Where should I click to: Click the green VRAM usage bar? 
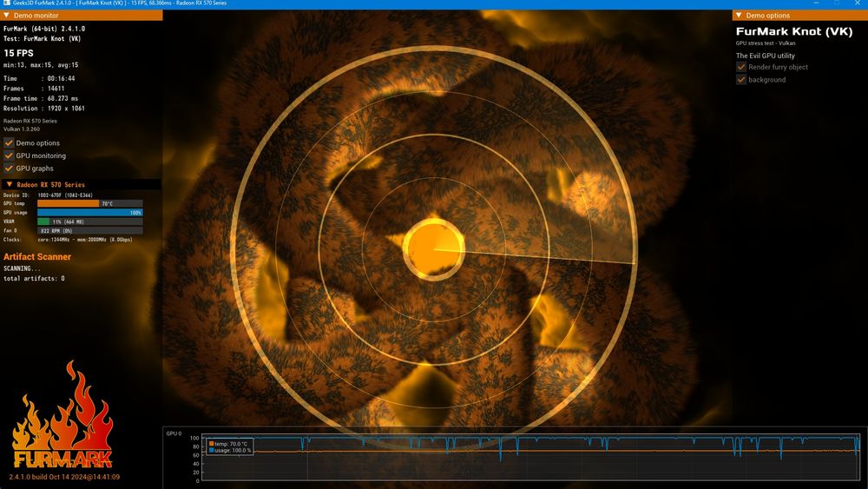[43, 221]
